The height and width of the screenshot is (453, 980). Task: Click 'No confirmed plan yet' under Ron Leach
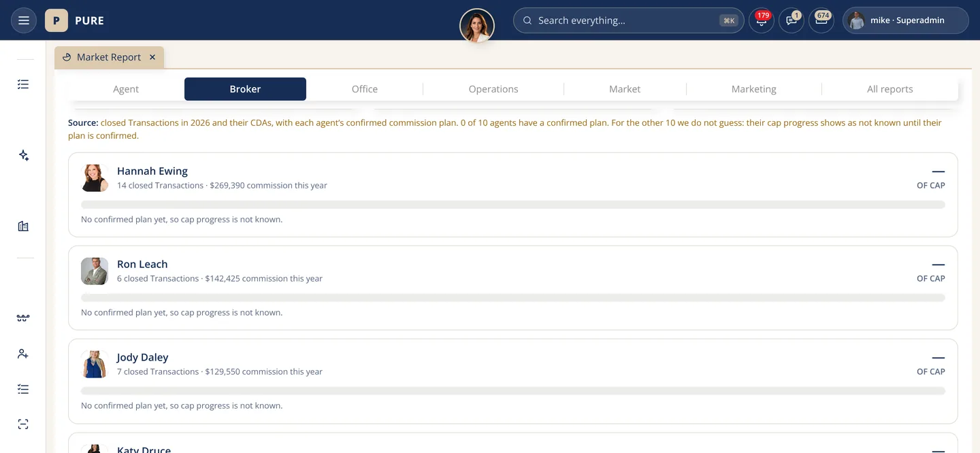tap(182, 313)
